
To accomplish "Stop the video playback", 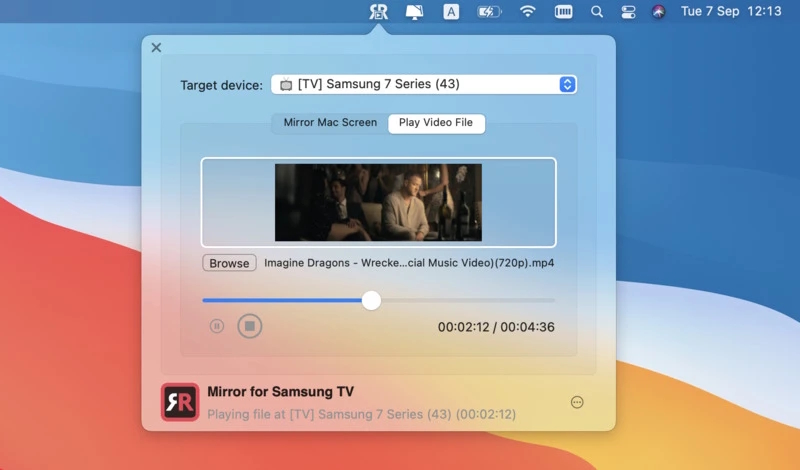I will click(x=250, y=326).
